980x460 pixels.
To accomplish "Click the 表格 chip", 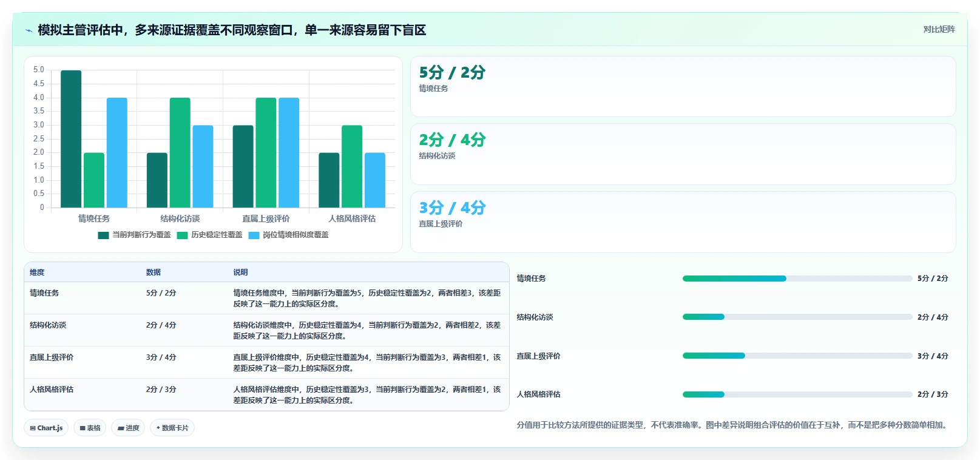I will pyautogui.click(x=90, y=428).
